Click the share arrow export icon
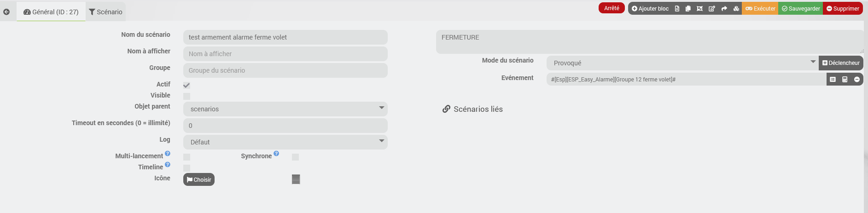The width and height of the screenshot is (868, 213). 724,9
